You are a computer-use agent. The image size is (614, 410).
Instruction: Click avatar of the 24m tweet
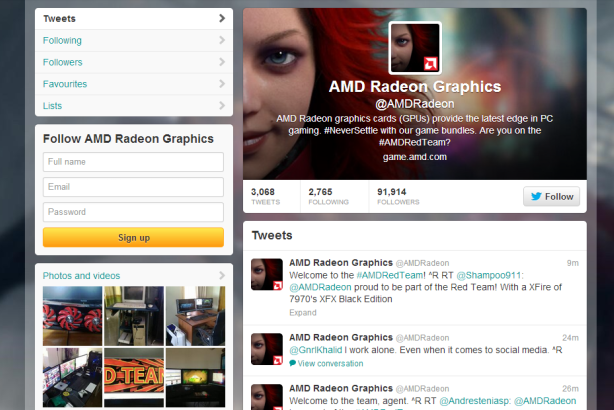[267, 349]
